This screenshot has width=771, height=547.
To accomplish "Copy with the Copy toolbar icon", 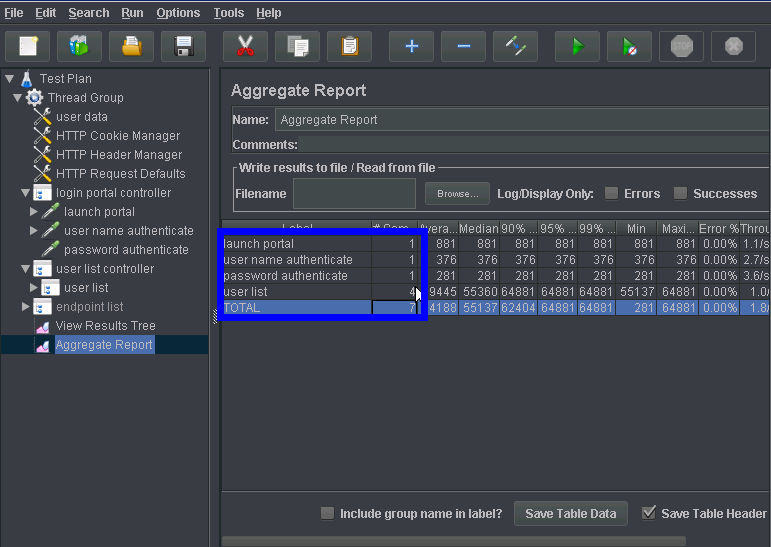I will click(x=297, y=46).
